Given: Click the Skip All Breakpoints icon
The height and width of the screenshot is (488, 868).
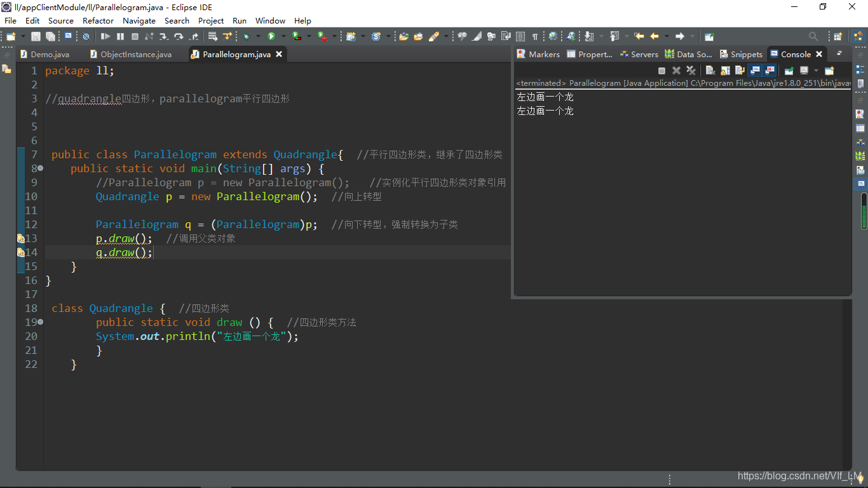Looking at the screenshot, I should tap(86, 36).
